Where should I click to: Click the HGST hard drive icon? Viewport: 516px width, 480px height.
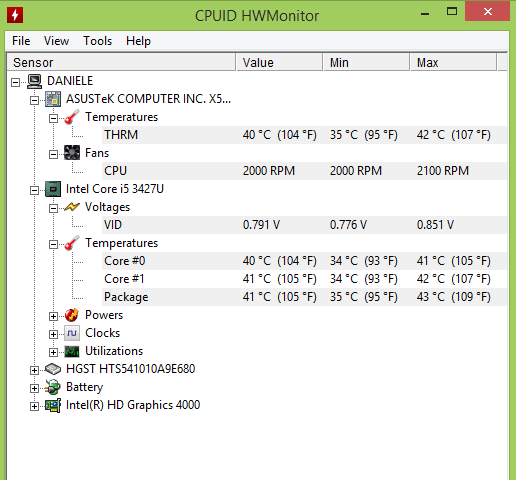[x=53, y=369]
